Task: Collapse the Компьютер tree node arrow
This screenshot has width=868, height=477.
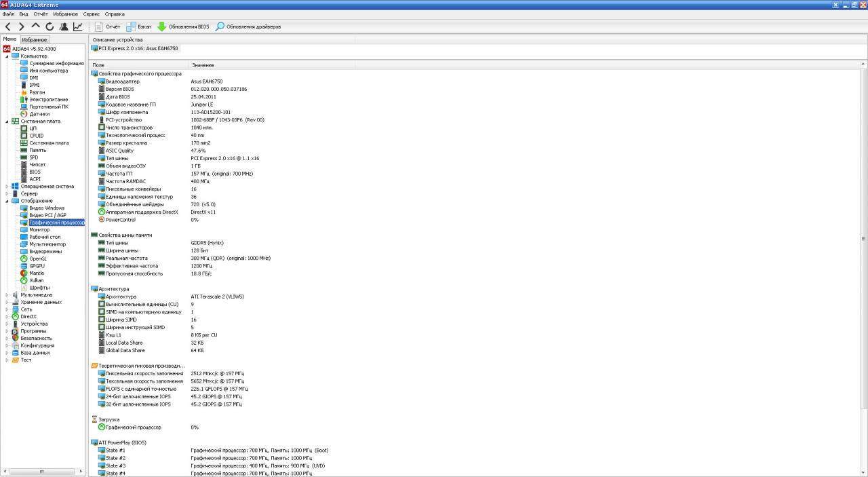Action: coord(7,56)
